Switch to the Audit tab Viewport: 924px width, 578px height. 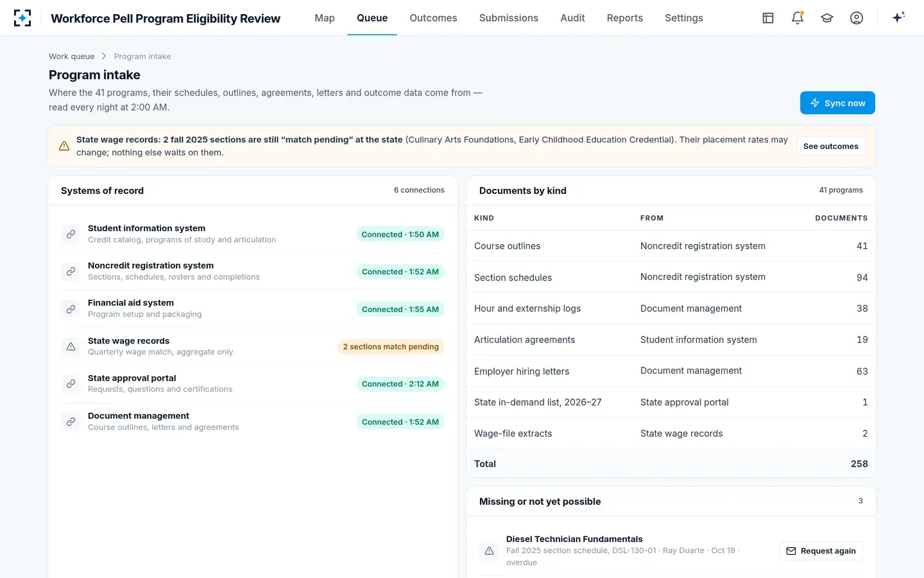[572, 18]
